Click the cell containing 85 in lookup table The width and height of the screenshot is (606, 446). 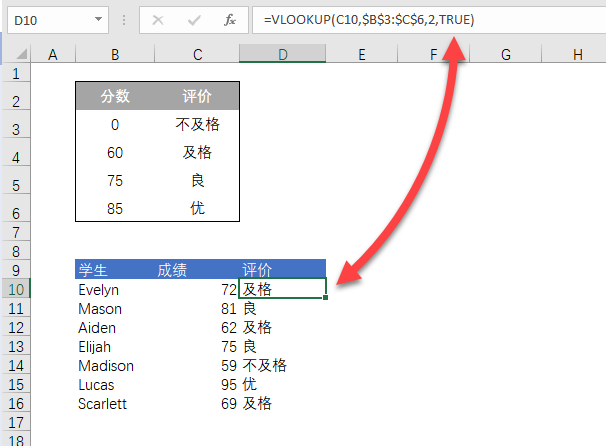coord(116,208)
